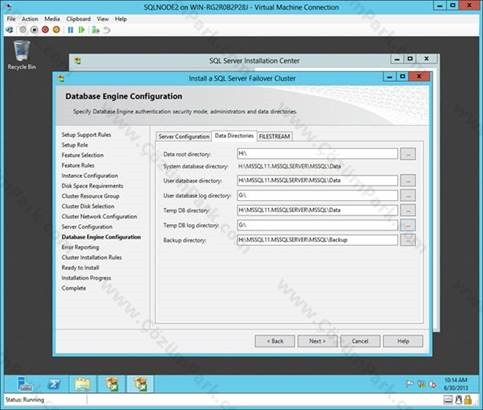Save the VM state with the orange icon
Image resolution: width=483 pixels, height=410 pixels.
[x=56, y=30]
